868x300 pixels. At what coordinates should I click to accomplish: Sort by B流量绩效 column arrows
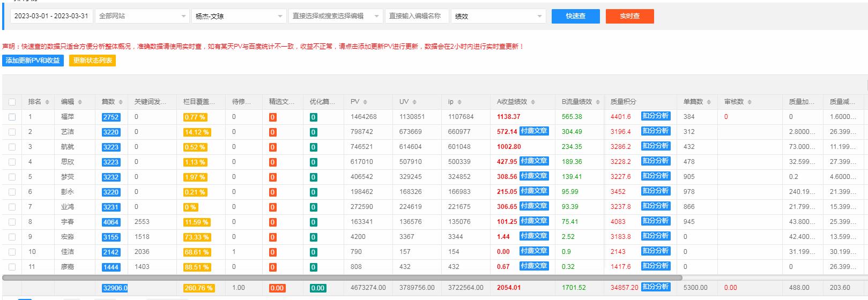pyautogui.click(x=598, y=102)
